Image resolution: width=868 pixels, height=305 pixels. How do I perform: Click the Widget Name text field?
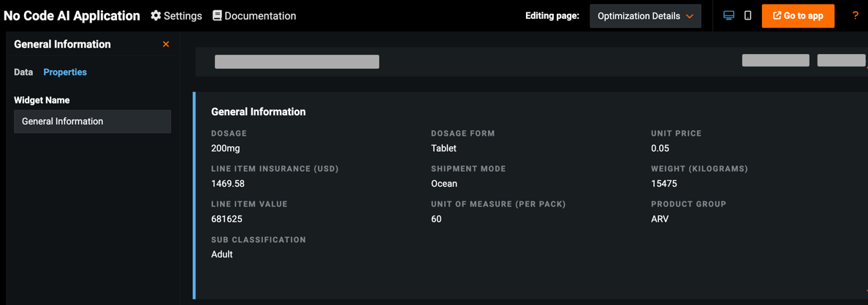tap(93, 122)
